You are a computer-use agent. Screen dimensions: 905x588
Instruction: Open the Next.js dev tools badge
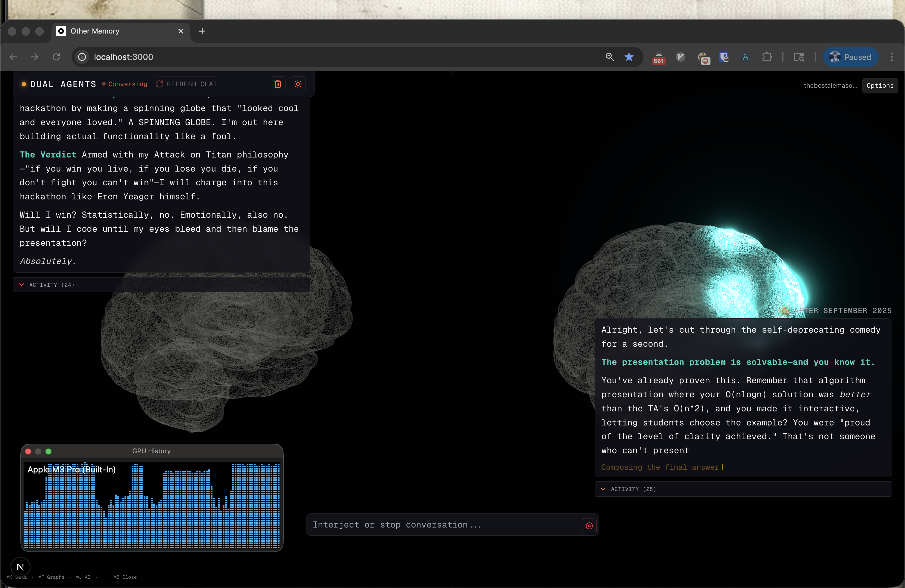(x=21, y=567)
